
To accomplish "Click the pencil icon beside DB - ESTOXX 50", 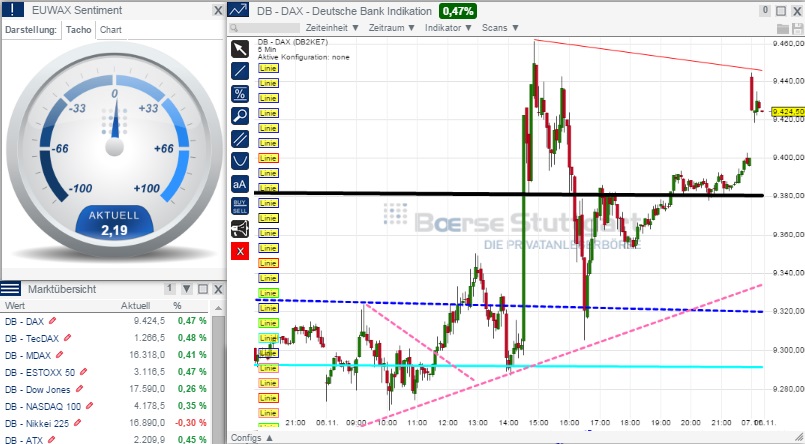I will pos(83,372).
